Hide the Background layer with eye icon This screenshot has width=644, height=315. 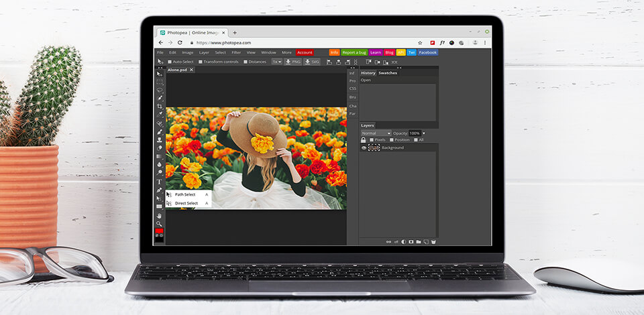tap(364, 147)
